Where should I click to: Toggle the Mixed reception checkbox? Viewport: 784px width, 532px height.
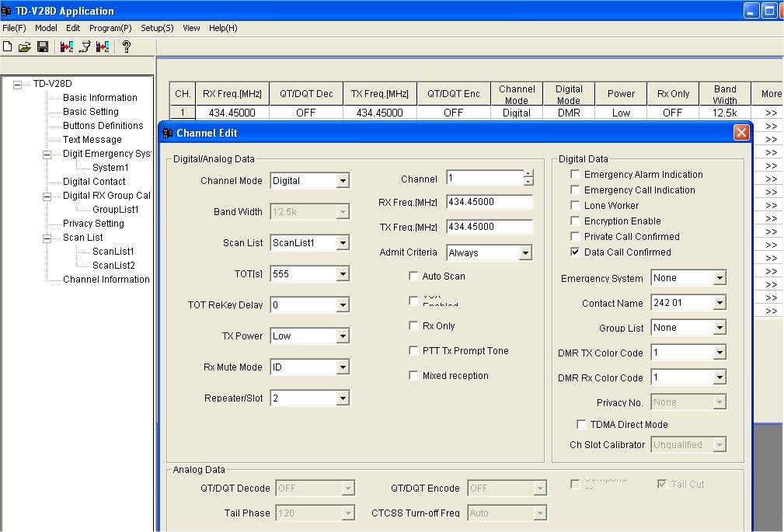[413, 375]
